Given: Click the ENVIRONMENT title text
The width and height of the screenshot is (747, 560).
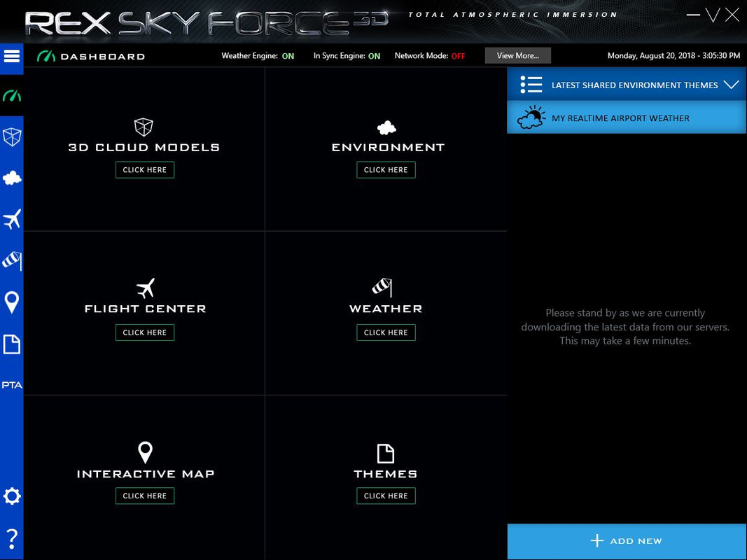Looking at the screenshot, I should [x=389, y=147].
